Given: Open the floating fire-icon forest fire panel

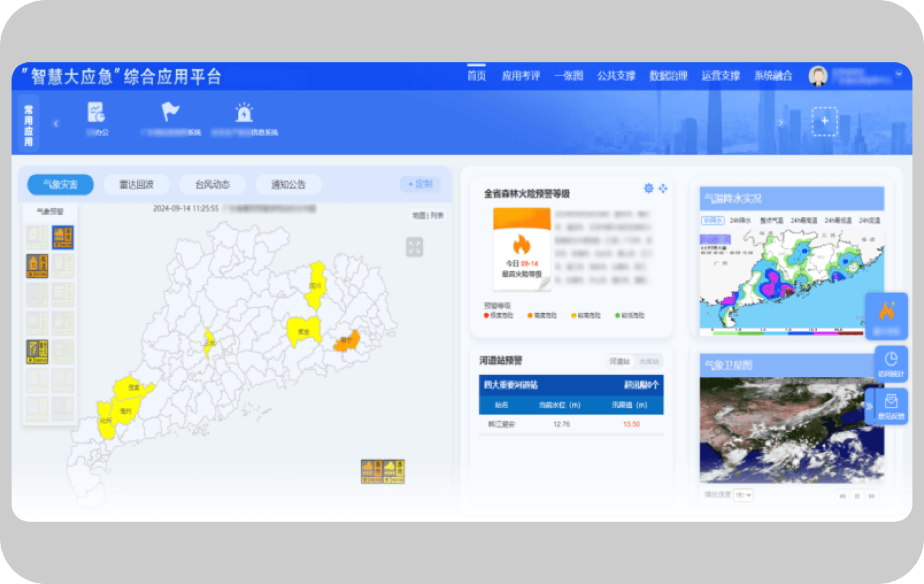Looking at the screenshot, I should coord(887,316).
